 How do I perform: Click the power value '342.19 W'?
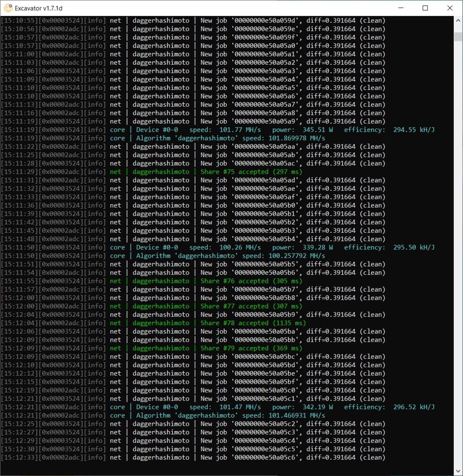(318, 407)
